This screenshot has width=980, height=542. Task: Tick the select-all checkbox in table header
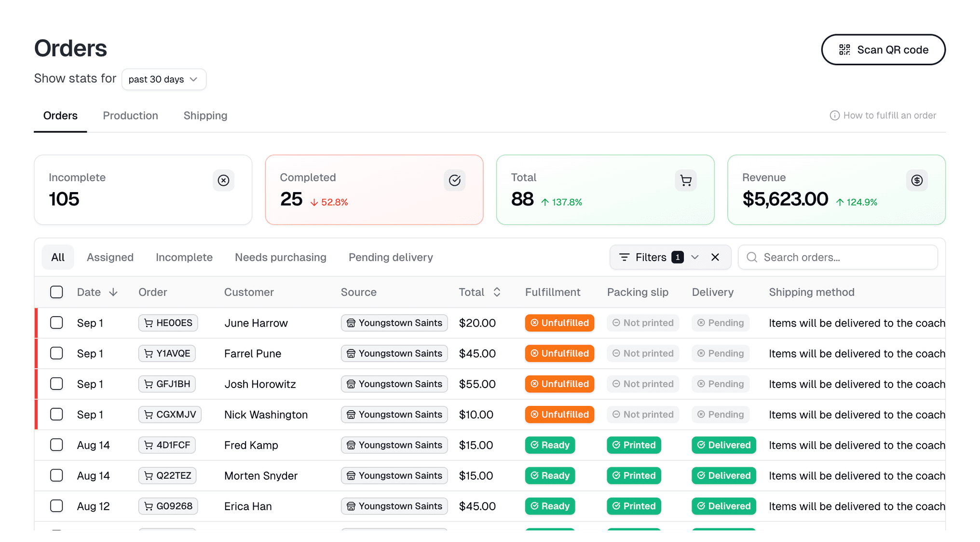(56, 292)
